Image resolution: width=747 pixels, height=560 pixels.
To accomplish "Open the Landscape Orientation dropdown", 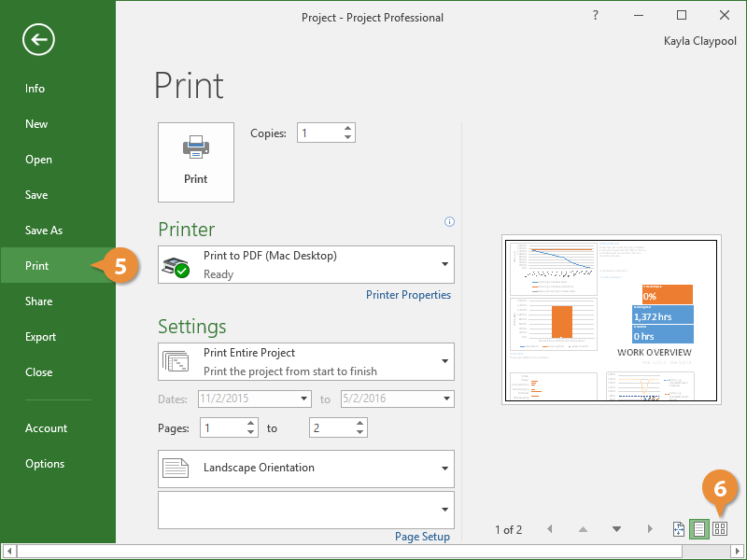I will pos(444,469).
